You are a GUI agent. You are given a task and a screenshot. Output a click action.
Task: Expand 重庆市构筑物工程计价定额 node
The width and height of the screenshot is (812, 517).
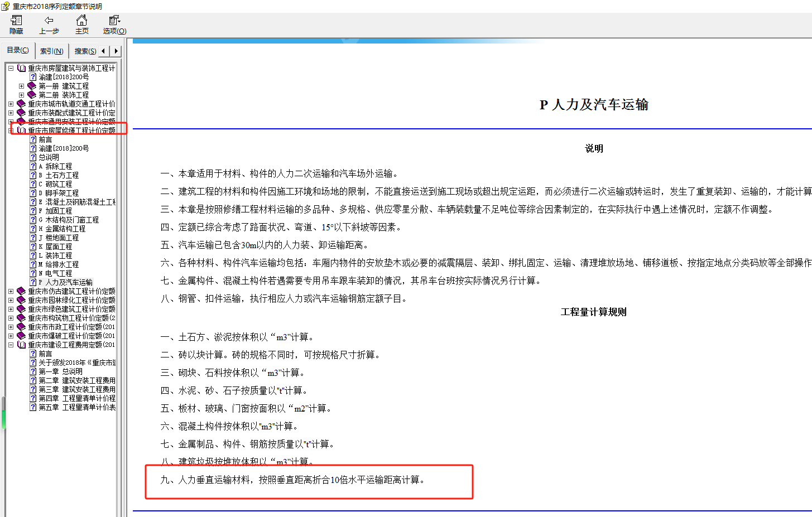click(11, 318)
